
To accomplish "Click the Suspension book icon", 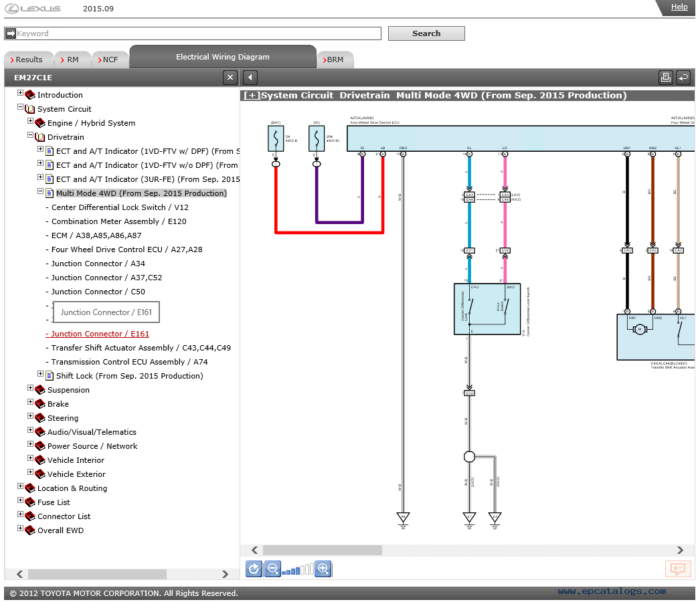I will 39,389.
